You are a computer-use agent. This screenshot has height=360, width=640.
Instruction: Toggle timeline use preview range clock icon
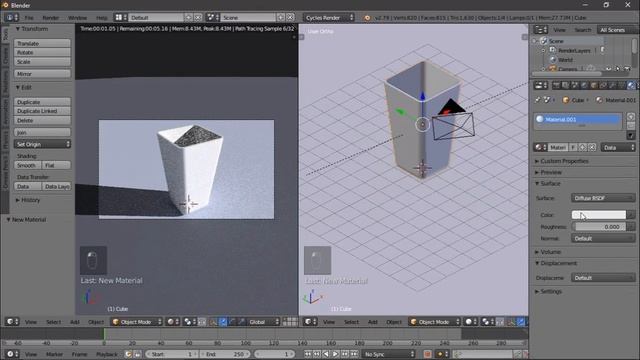(x=129, y=354)
